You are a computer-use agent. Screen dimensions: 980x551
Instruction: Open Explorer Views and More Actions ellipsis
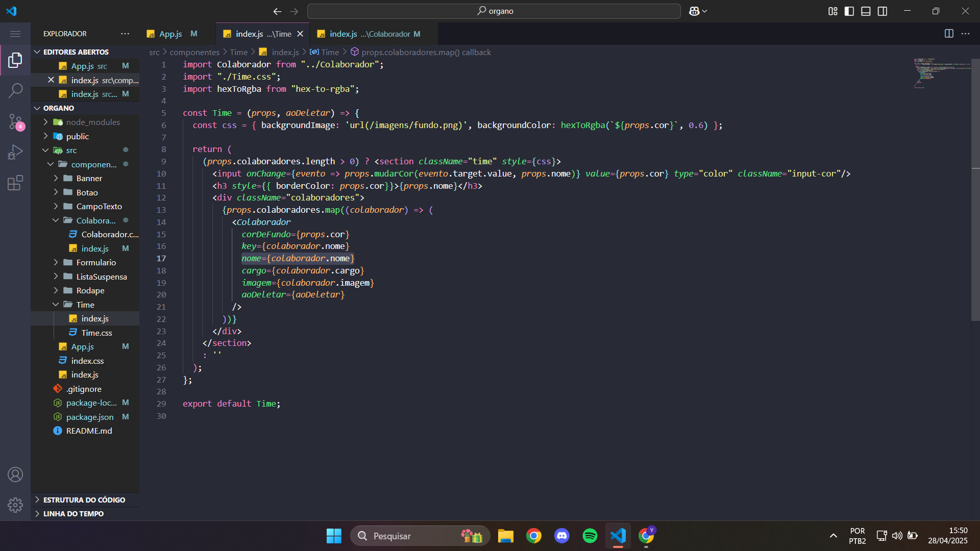pyautogui.click(x=125, y=34)
